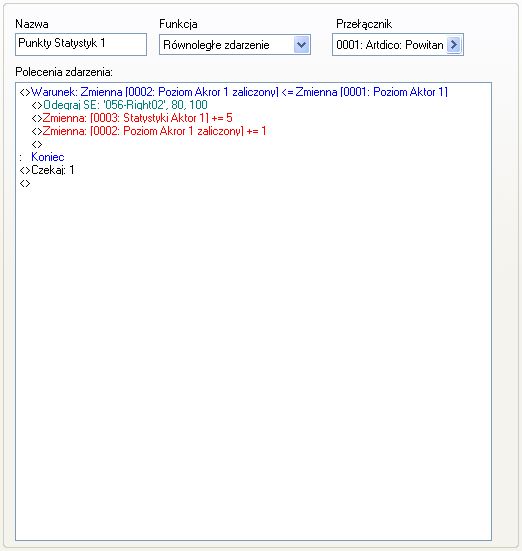Viewport: 522px width, 551px height.
Task: Click the <> marker before Warunek
Action: point(25,92)
